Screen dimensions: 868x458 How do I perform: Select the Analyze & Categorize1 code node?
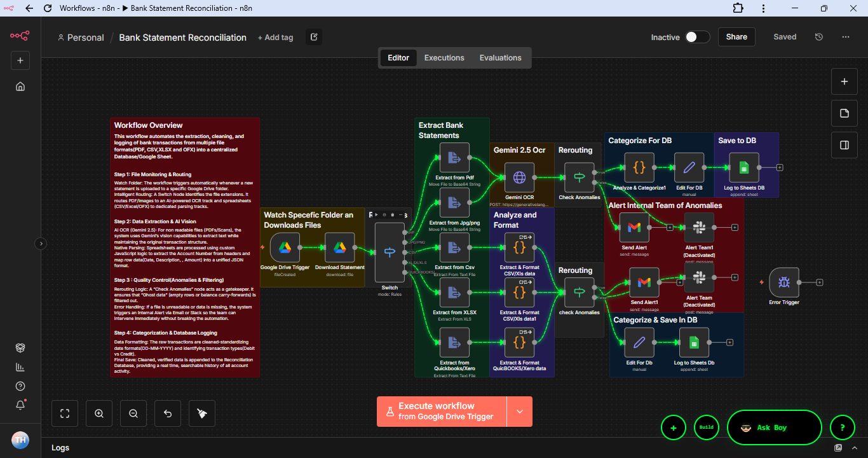point(639,168)
